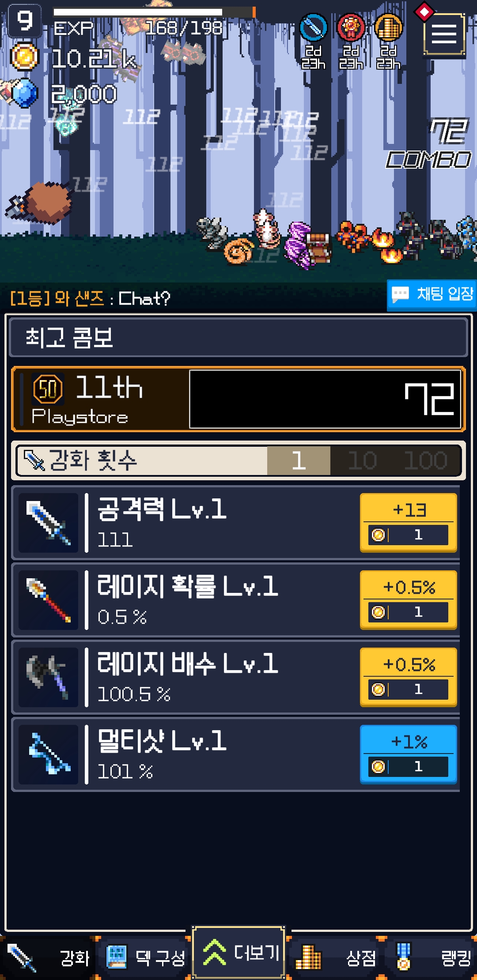Open the 상점 shop tab
The image size is (477, 980).
(337, 958)
